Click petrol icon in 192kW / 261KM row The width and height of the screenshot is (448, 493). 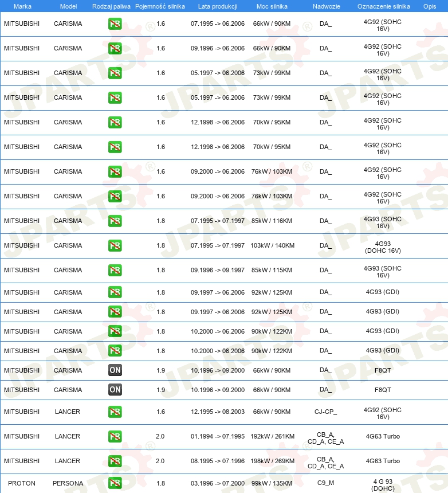click(x=115, y=436)
